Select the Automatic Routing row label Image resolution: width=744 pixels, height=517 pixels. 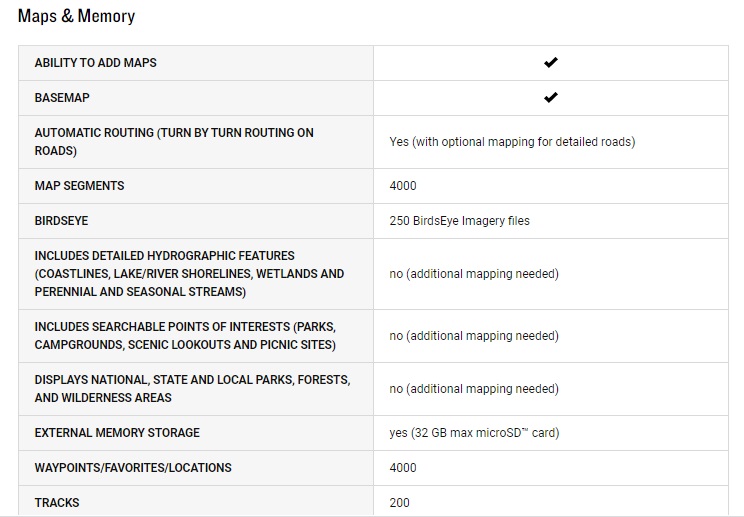(x=174, y=142)
